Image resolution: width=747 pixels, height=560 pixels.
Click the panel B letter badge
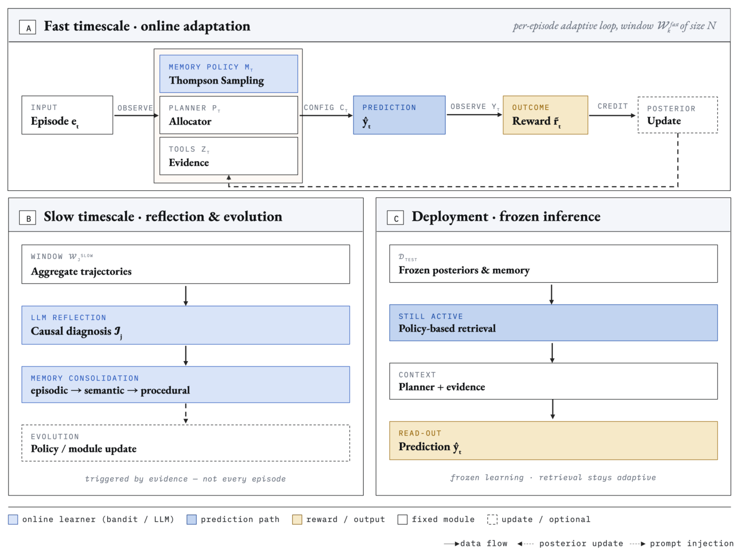pos(28,218)
